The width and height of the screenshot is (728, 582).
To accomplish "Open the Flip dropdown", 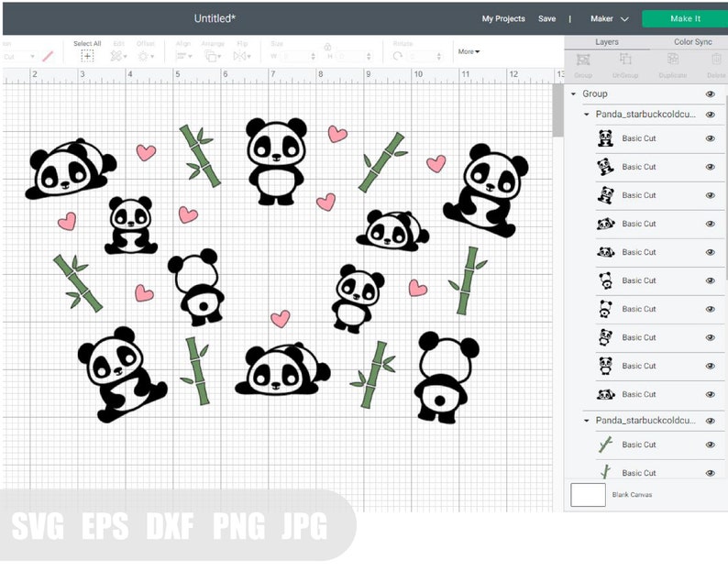I will (242, 56).
